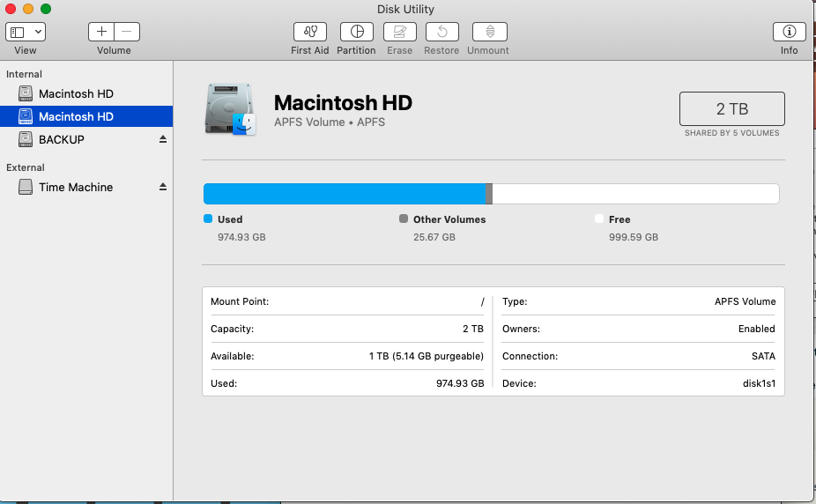
Task: Open the Partition tool
Action: (x=357, y=32)
